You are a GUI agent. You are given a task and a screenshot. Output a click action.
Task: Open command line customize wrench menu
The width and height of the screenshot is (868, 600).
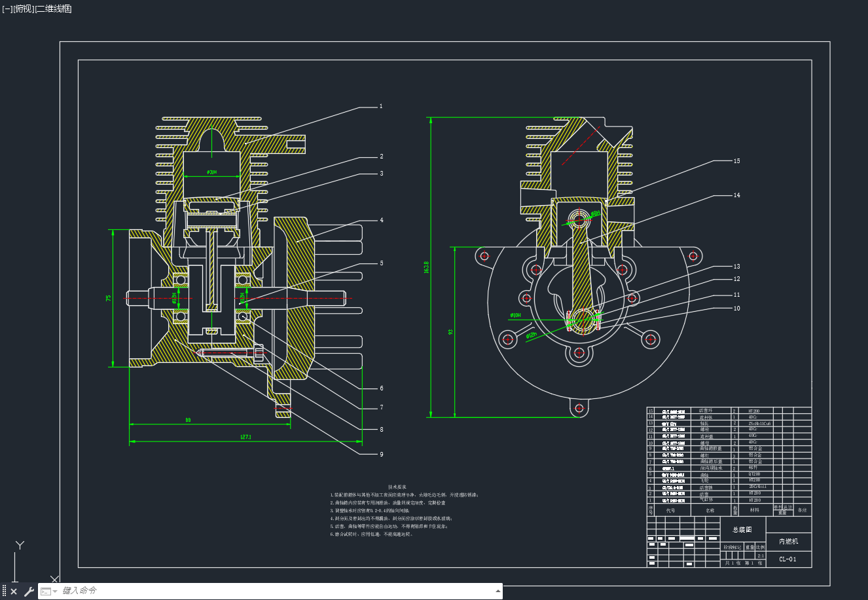29,591
